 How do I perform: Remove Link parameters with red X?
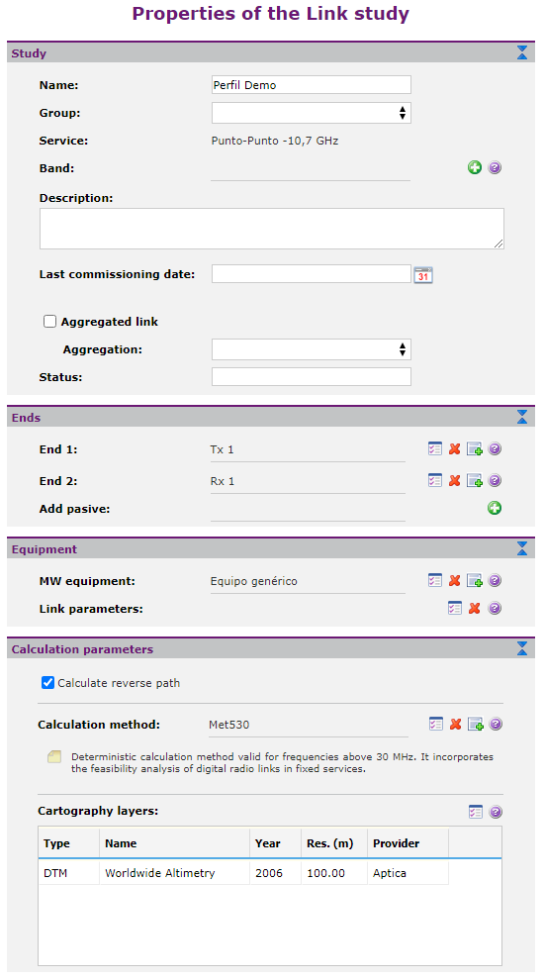pos(475,608)
